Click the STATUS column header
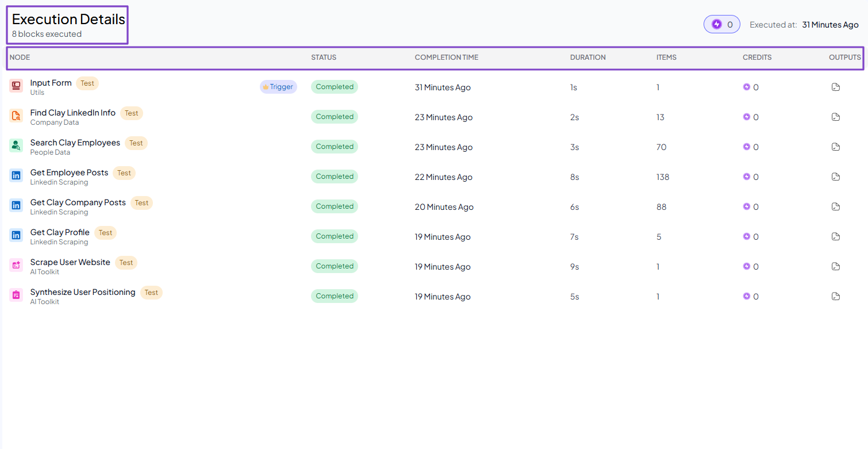This screenshot has height=449, width=868. 324,57
